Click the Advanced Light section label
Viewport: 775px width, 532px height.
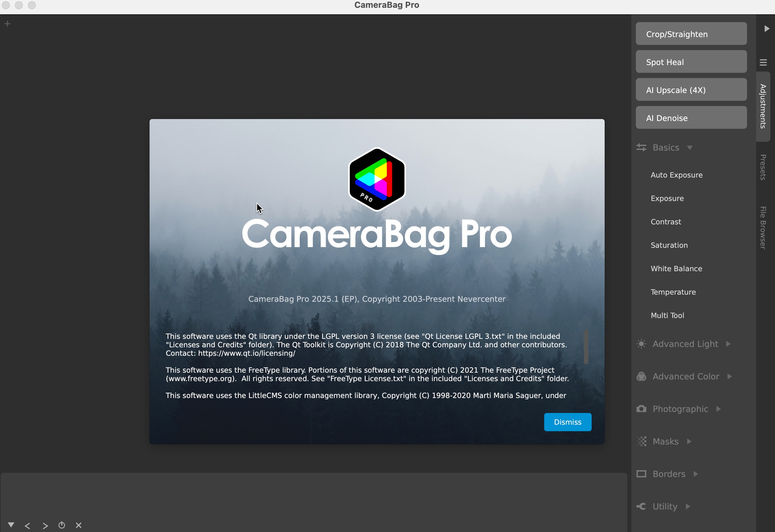coord(685,344)
